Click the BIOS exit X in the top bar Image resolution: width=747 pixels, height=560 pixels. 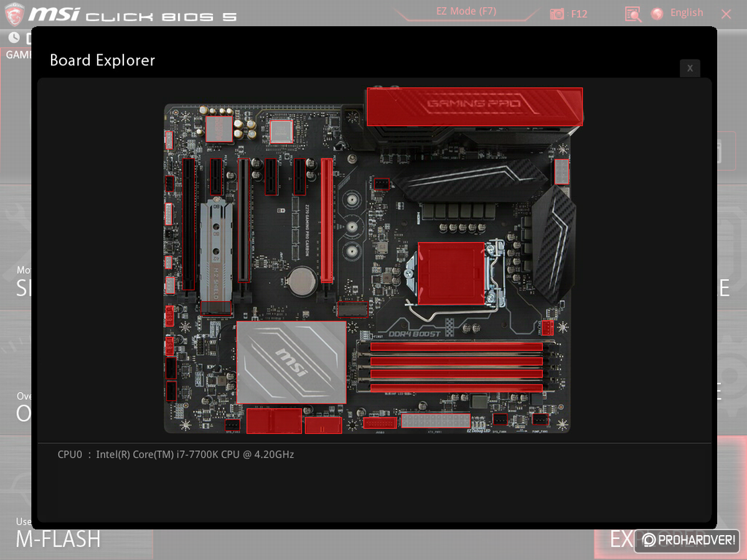(x=726, y=14)
